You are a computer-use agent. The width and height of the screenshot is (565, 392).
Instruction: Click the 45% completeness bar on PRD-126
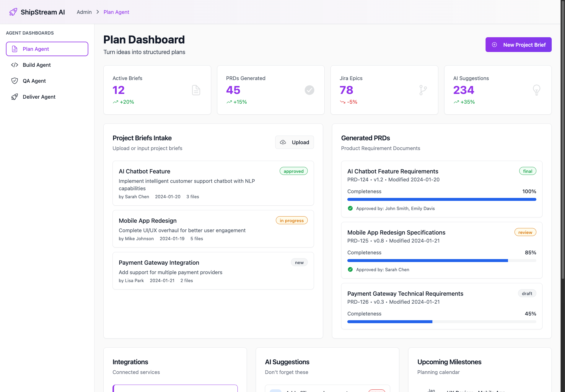point(441,322)
